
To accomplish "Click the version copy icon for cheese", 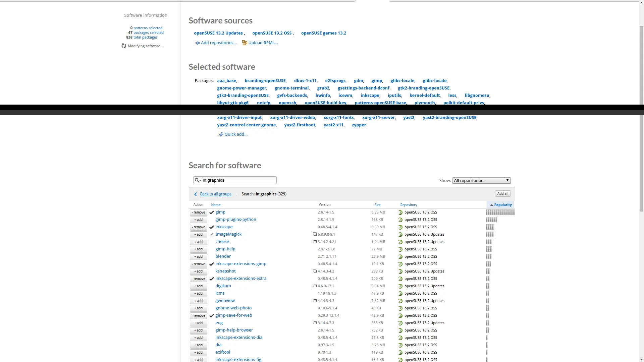I will pyautogui.click(x=315, y=242).
